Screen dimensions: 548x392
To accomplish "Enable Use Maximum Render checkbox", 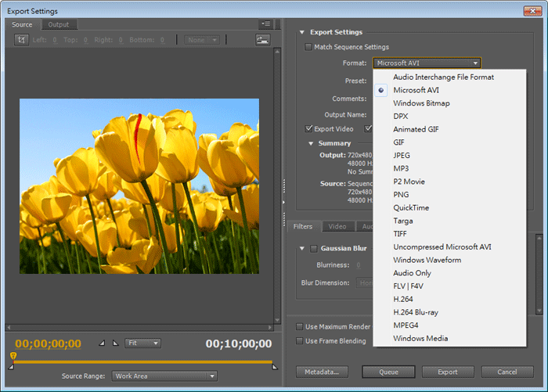I will (300, 326).
